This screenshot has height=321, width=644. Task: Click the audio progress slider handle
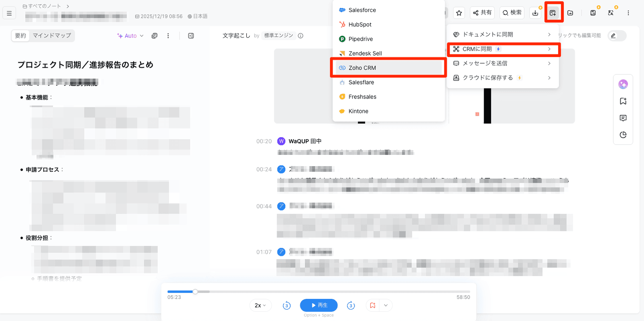[x=195, y=292]
